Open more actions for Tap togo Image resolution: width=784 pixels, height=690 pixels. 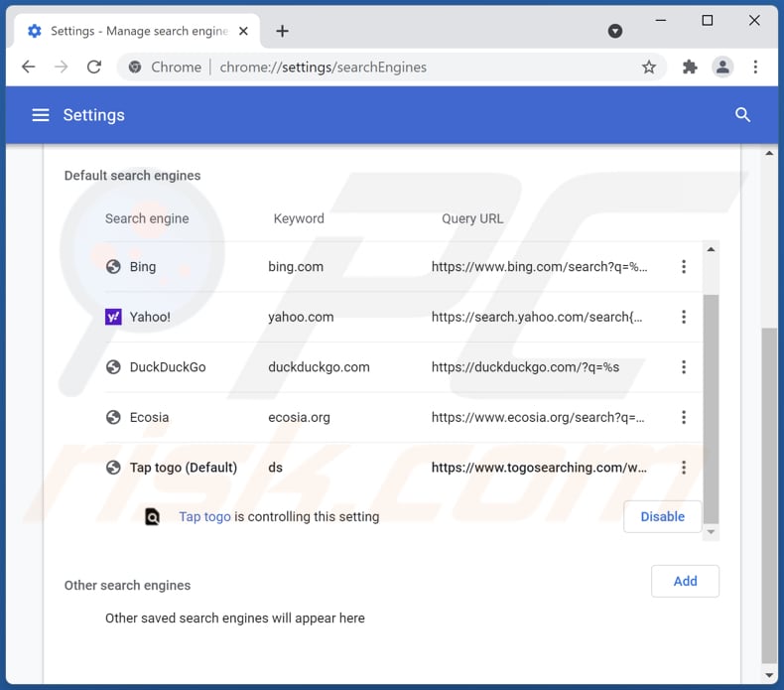(x=684, y=468)
